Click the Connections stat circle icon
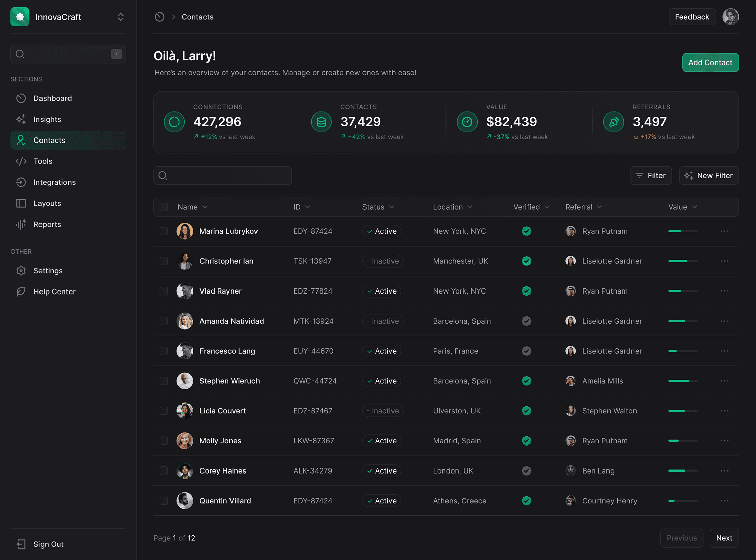 tap(174, 122)
